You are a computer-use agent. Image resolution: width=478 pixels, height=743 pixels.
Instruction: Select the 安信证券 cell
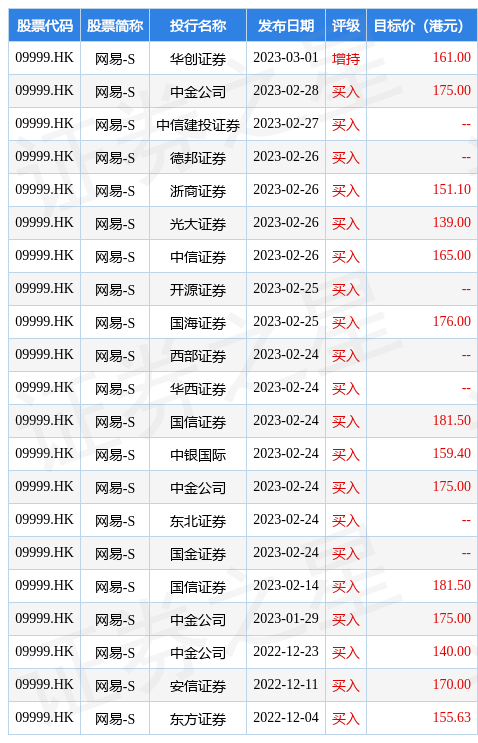[x=198, y=686]
